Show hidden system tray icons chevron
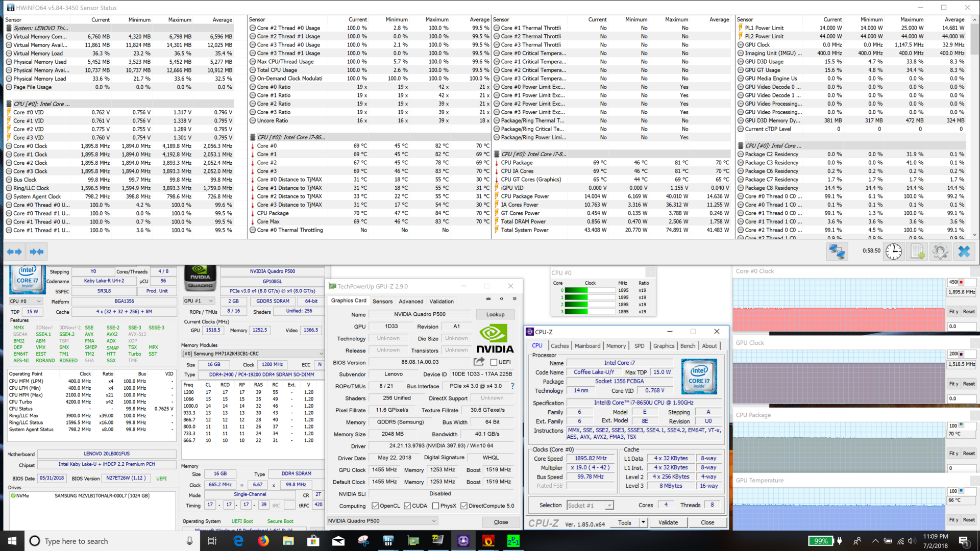This screenshot has width=980, height=551. (x=875, y=541)
